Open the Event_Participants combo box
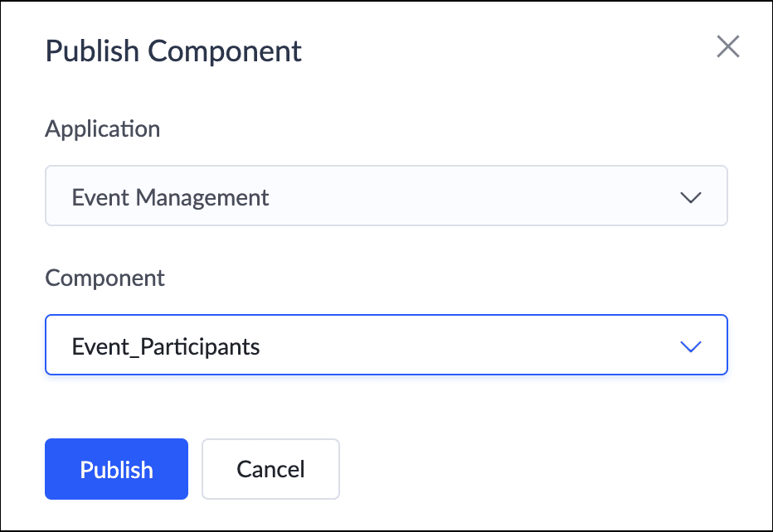Screen dimensions: 773x532 click(x=386, y=346)
